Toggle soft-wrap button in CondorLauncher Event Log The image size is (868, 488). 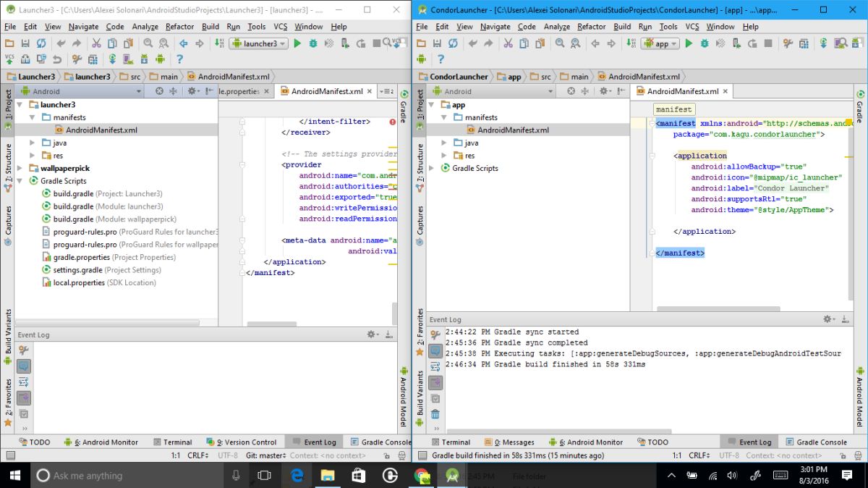[435, 366]
